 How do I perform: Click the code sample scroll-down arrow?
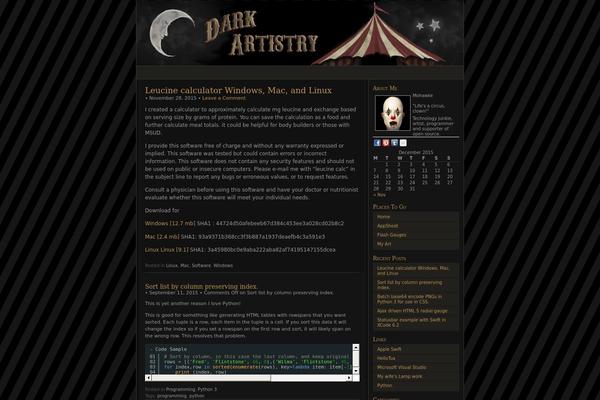355,371
